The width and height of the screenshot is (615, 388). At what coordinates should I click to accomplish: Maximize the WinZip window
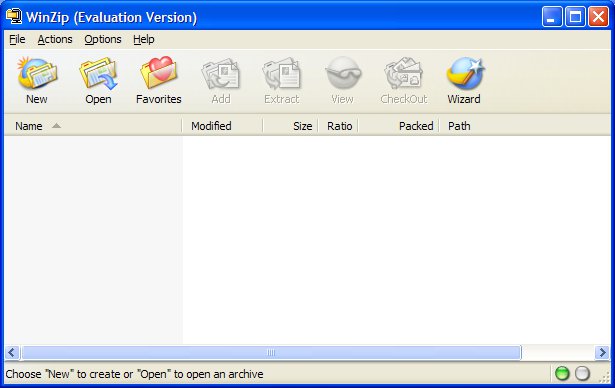tap(575, 16)
